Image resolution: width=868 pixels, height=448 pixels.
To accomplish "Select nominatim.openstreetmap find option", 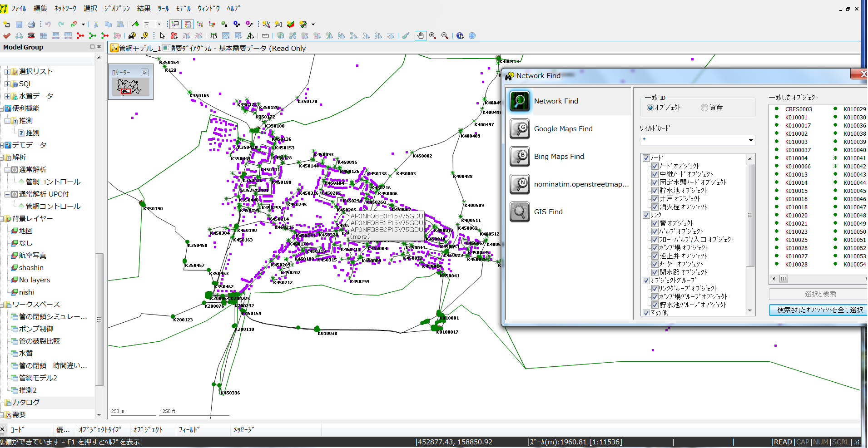I will coord(569,184).
